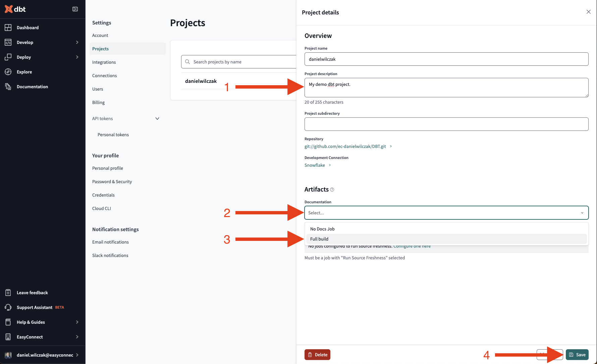Click the Support Assistant headset icon
This screenshot has width=597, height=364.
click(x=8, y=307)
